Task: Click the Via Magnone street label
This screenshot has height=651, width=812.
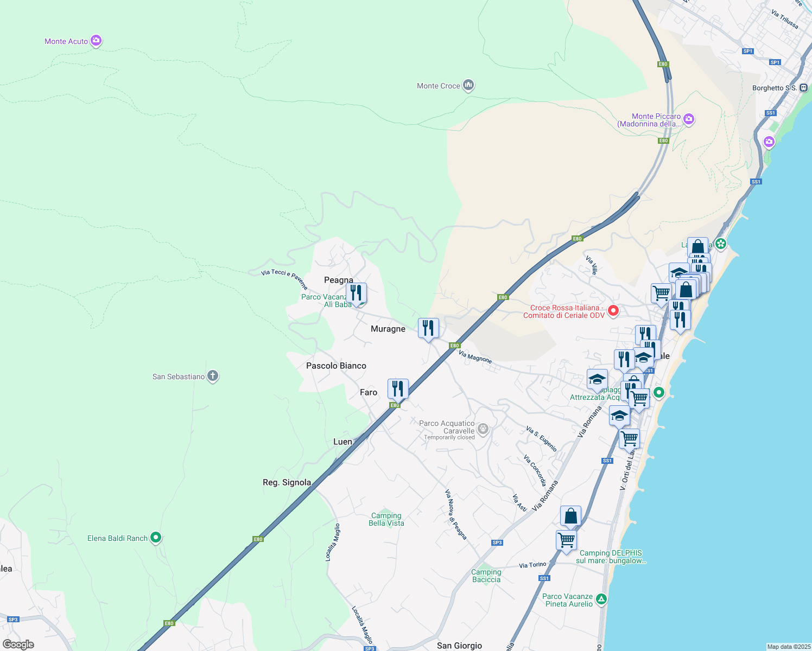Action: tap(475, 356)
